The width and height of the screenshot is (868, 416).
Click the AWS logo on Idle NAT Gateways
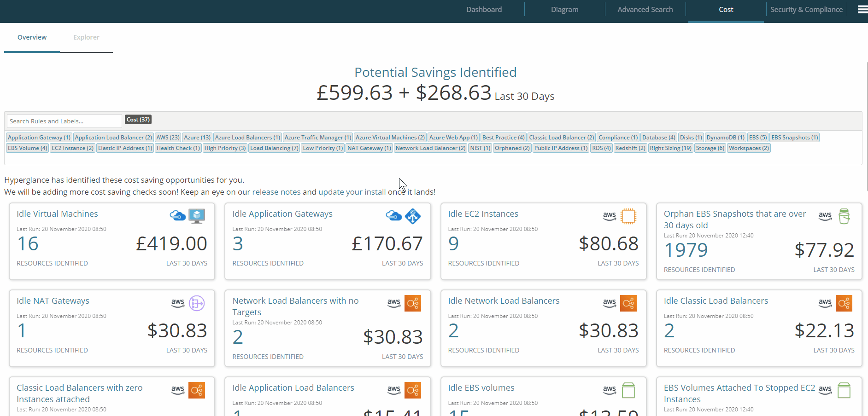click(x=178, y=303)
